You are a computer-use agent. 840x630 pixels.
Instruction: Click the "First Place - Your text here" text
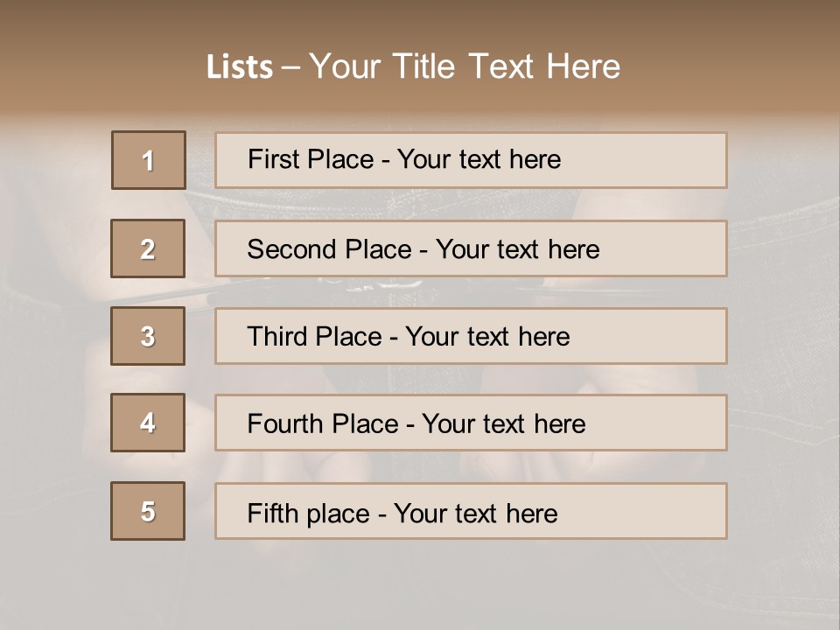click(x=404, y=159)
